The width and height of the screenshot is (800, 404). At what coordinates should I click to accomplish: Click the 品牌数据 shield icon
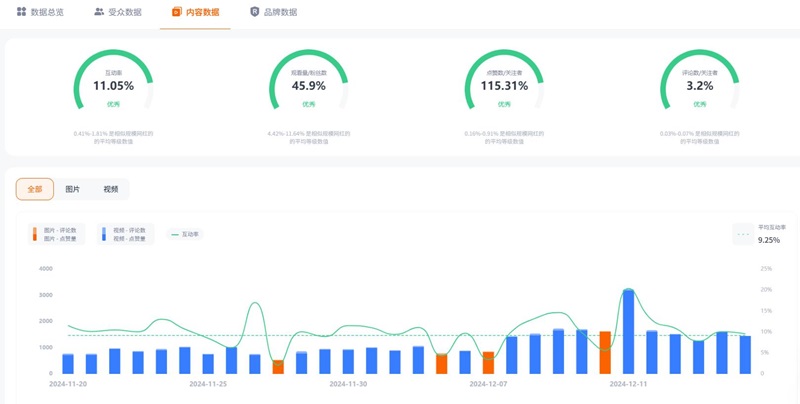(254, 12)
